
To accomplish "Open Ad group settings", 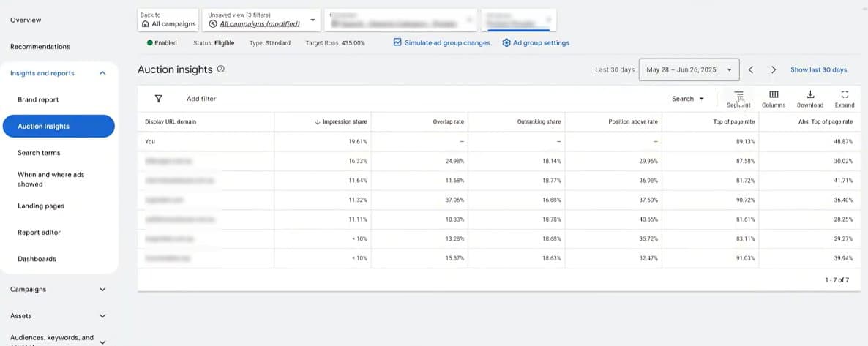I will click(x=536, y=43).
